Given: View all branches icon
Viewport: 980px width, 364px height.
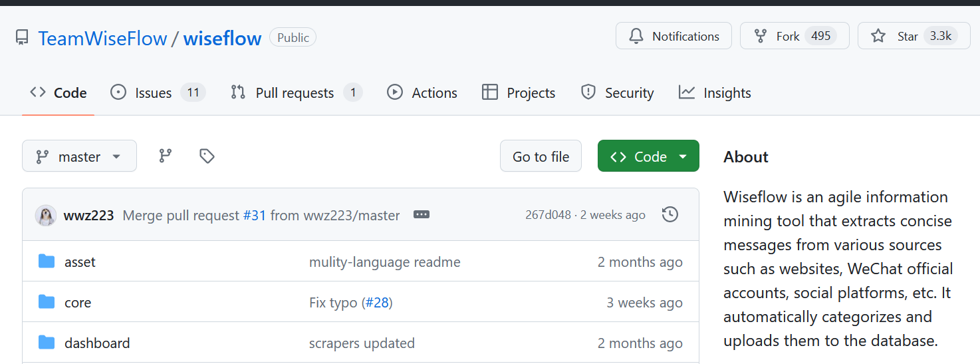Looking at the screenshot, I should pos(166,156).
